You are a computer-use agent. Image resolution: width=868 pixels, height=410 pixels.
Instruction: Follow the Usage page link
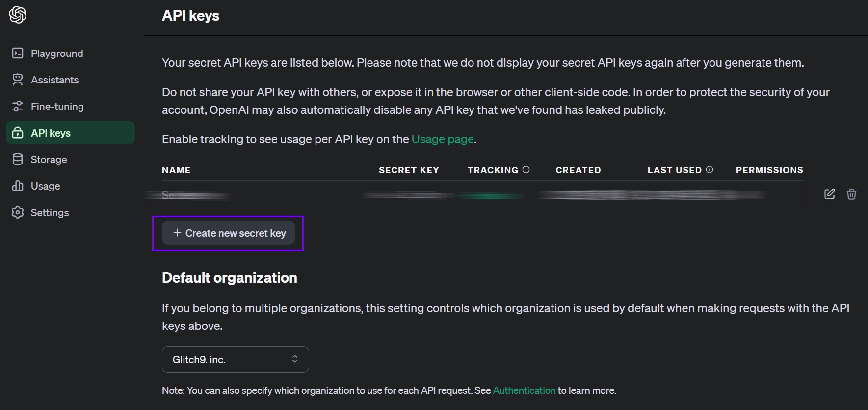point(443,139)
